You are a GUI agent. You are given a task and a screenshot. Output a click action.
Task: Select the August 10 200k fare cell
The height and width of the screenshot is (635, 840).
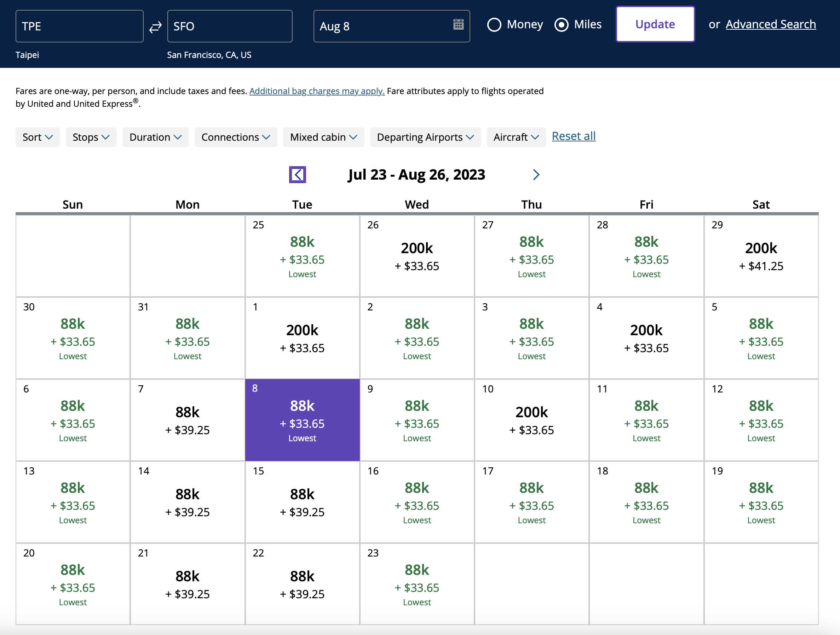tap(531, 420)
